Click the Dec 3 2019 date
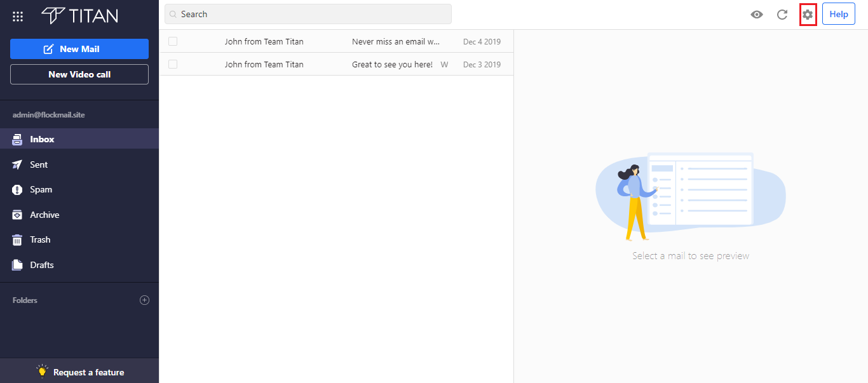 (482, 65)
